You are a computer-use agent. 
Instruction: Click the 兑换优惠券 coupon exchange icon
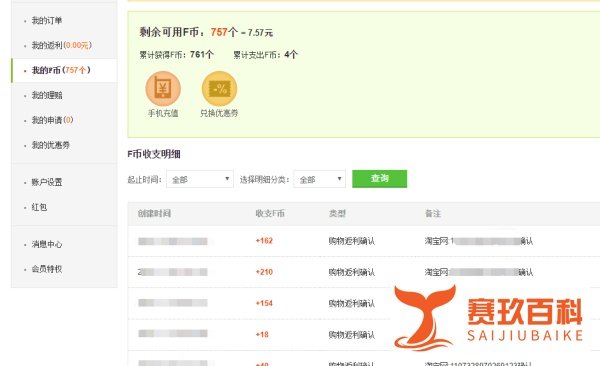click(219, 88)
